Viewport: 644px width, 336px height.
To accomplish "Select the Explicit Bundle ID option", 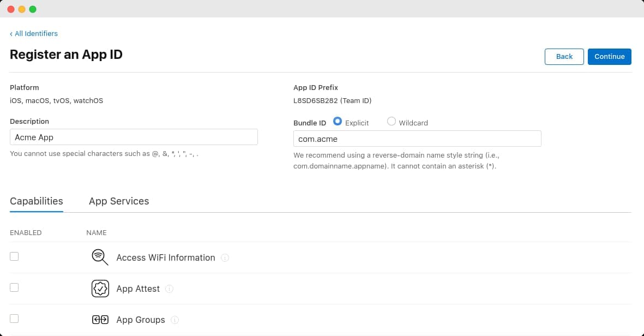I will click(337, 121).
